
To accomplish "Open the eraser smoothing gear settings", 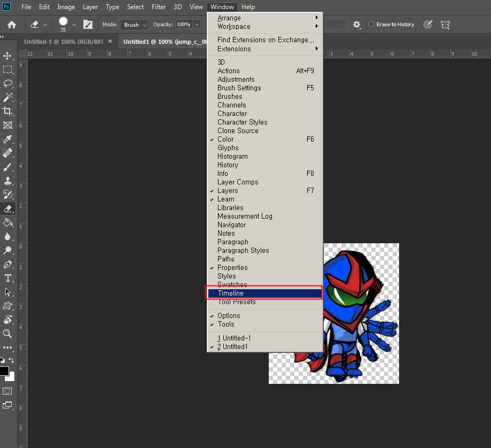I will [x=357, y=25].
